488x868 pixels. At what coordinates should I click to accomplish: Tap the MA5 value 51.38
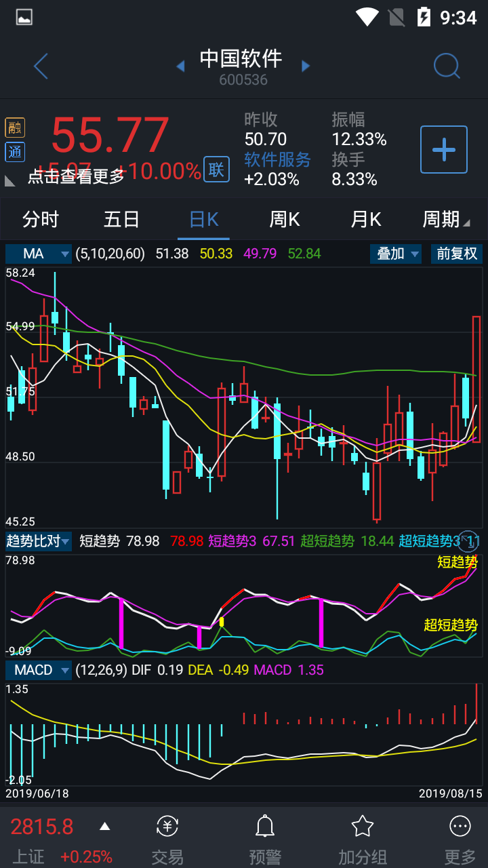(172, 254)
